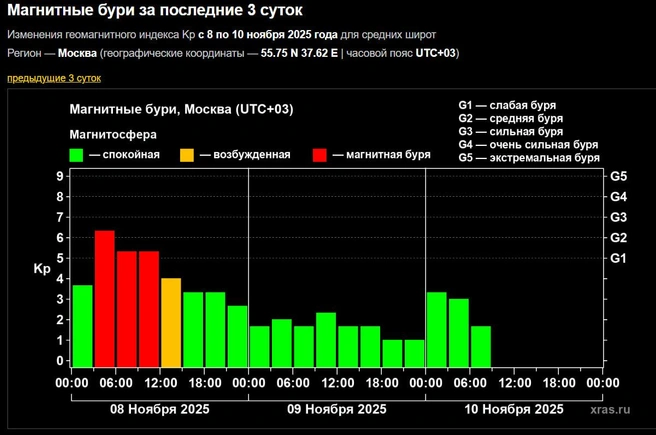Image resolution: width=656 pixels, height=435 pixels.
Task: Click the 'Kp' axis label
Action: (42, 269)
